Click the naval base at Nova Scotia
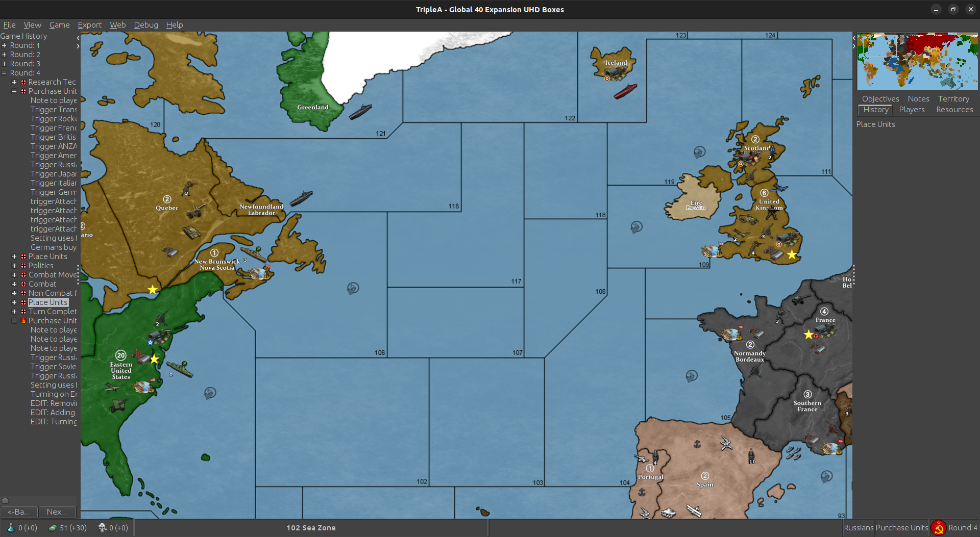This screenshot has height=537, width=980. pos(259,273)
